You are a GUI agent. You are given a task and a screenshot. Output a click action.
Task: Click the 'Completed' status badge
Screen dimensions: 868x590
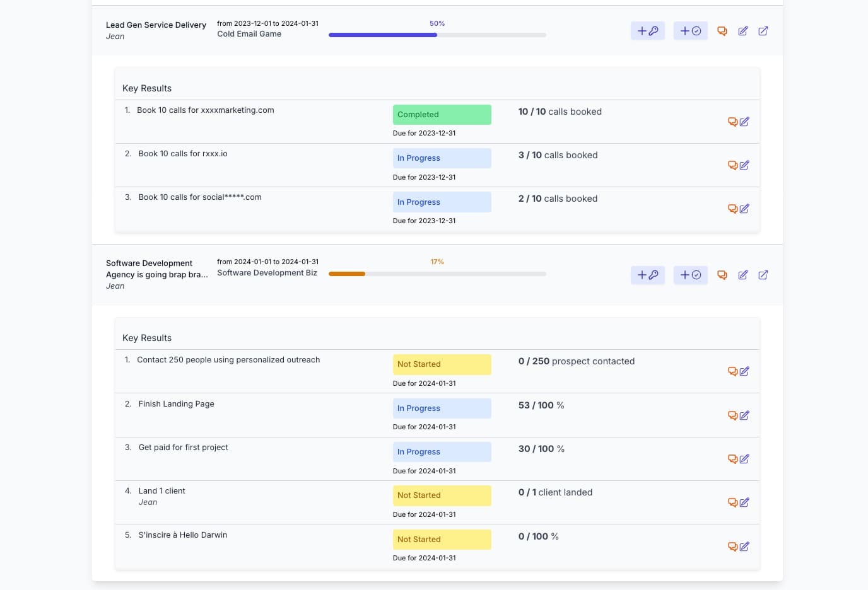[x=442, y=114]
